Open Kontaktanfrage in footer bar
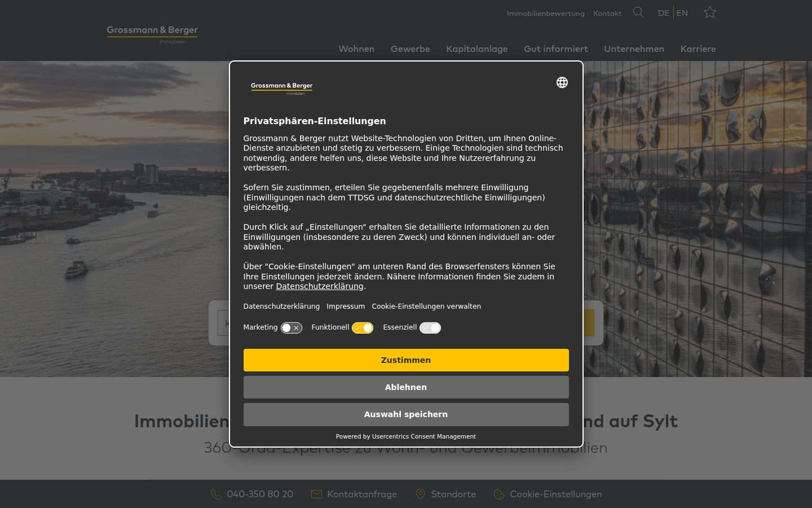This screenshot has height=508, width=812. [362, 494]
